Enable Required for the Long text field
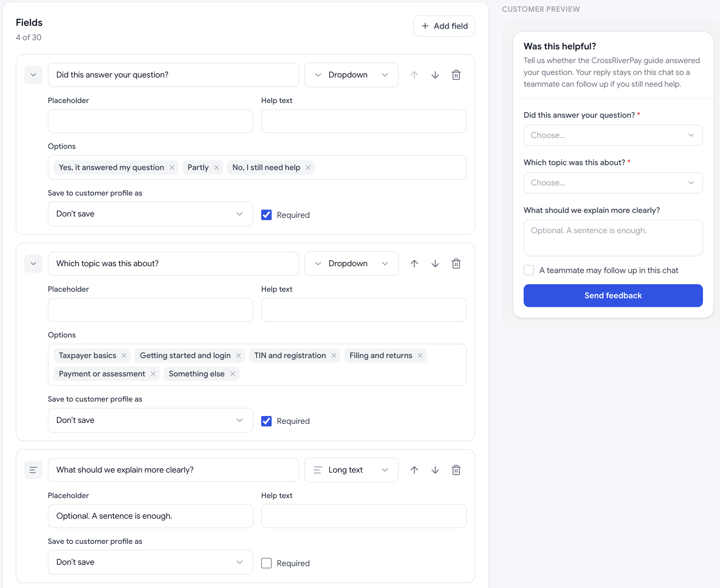The height and width of the screenshot is (588, 720). pyautogui.click(x=266, y=563)
